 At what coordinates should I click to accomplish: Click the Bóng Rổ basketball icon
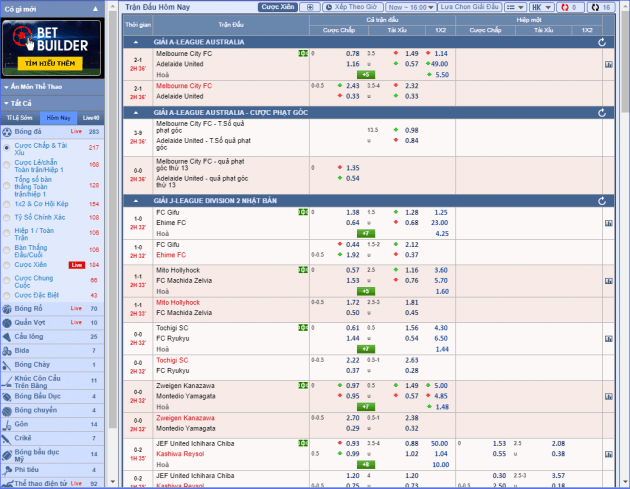[7, 309]
